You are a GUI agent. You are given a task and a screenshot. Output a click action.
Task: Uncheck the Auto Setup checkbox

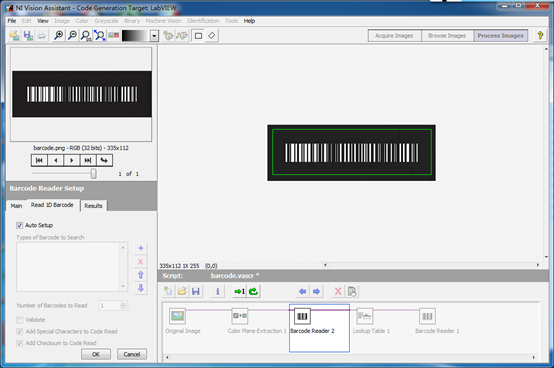(x=19, y=225)
